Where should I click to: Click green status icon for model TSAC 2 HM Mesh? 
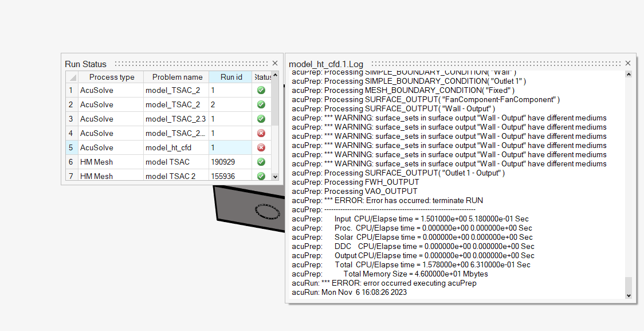click(x=261, y=176)
